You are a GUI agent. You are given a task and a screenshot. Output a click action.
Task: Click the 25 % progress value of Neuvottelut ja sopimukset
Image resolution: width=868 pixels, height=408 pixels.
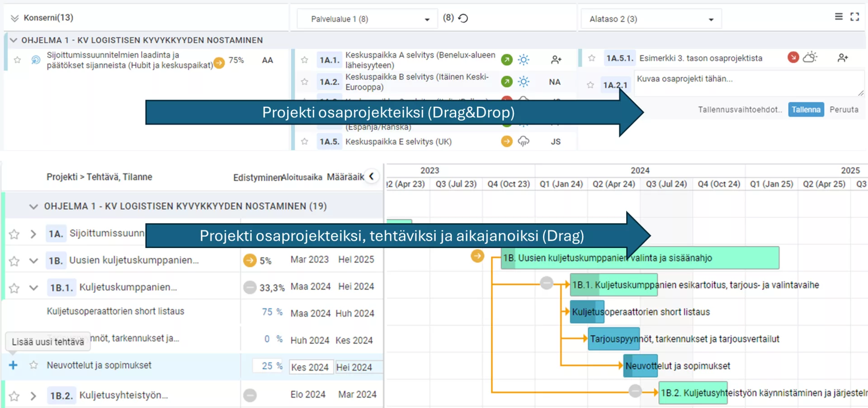pos(268,366)
